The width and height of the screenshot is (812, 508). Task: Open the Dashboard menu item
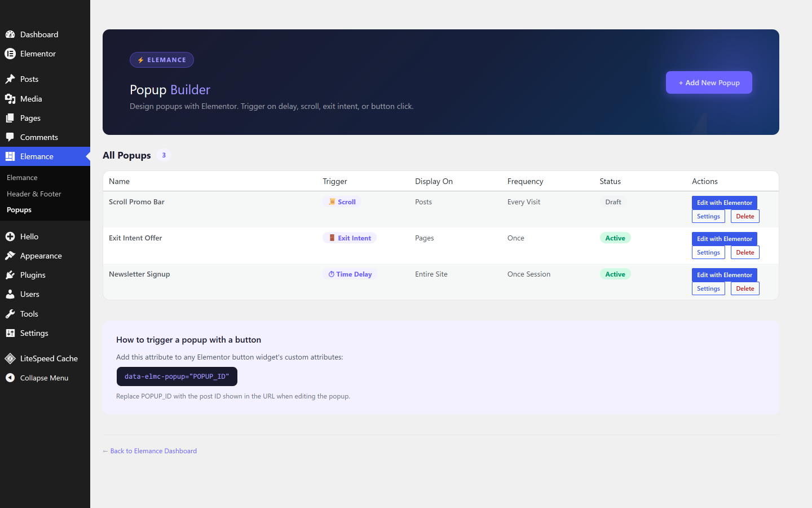45,34
